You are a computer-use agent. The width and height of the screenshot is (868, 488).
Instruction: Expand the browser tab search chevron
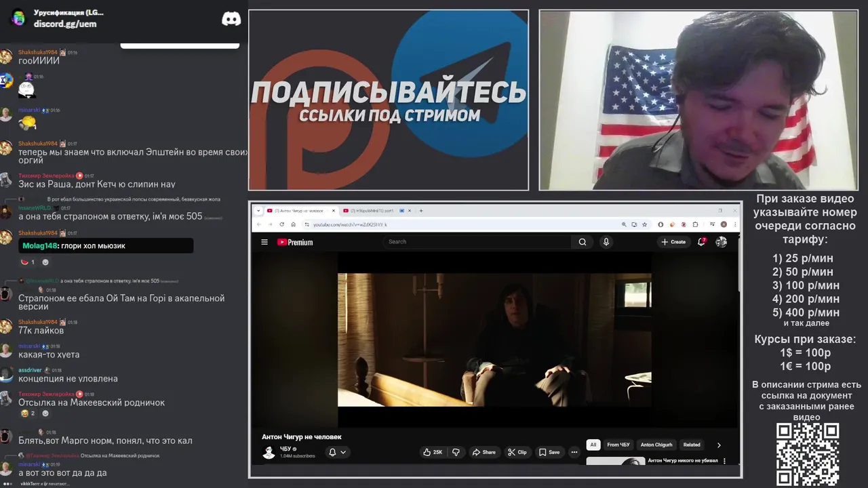[x=259, y=211]
